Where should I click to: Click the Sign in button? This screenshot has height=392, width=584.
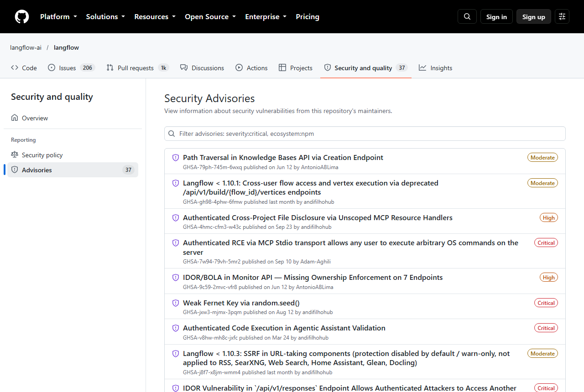coord(496,16)
